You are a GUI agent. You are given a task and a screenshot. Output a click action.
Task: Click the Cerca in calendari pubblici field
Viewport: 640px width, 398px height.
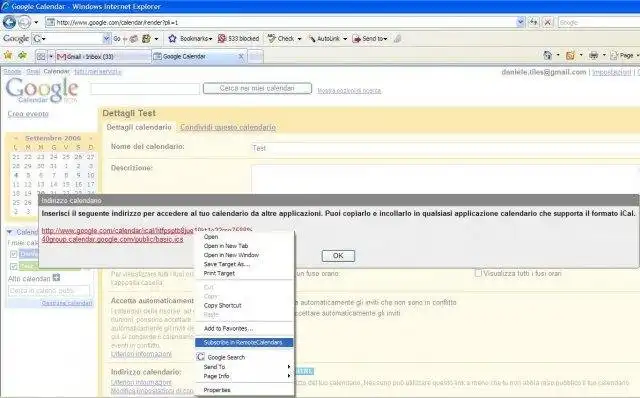coord(49,291)
